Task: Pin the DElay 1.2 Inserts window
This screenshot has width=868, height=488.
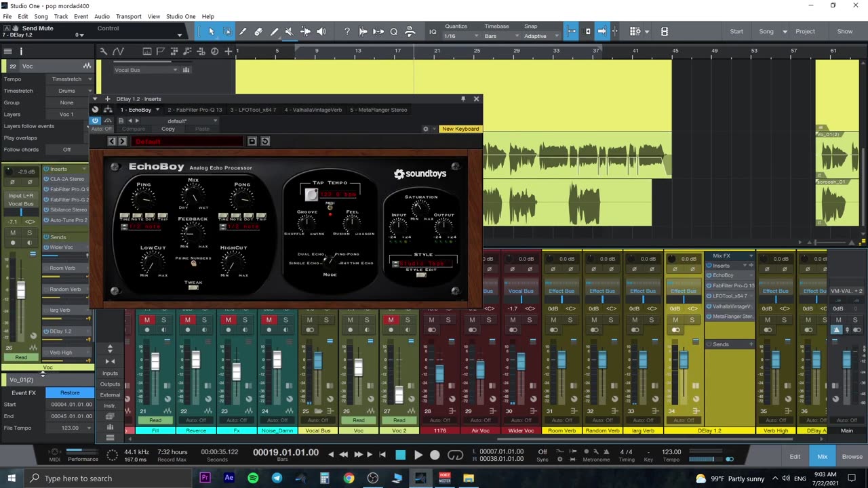Action: [x=463, y=99]
